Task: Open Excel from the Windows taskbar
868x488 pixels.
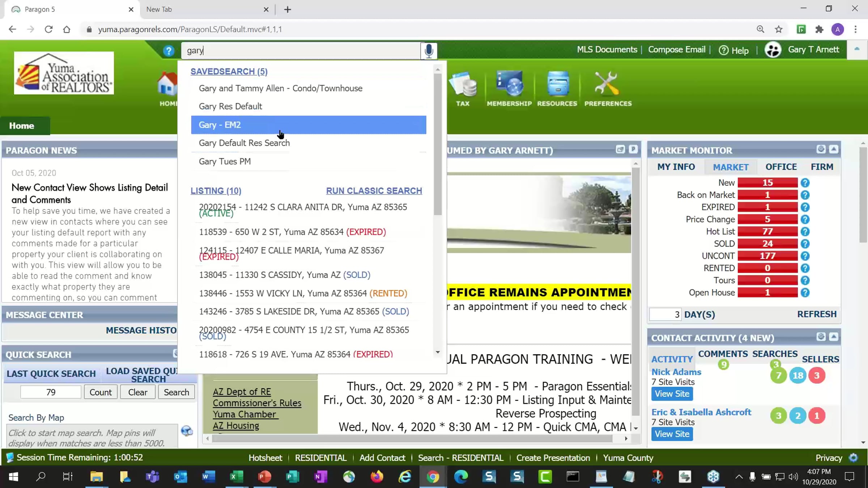Action: pyautogui.click(x=236, y=476)
